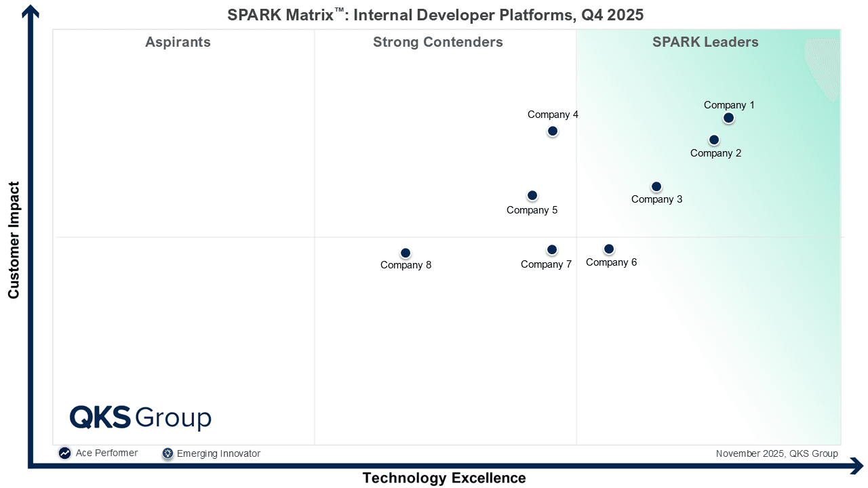Select the SPARK Matrix chart title
This screenshot has height=488, width=868.
435,15
